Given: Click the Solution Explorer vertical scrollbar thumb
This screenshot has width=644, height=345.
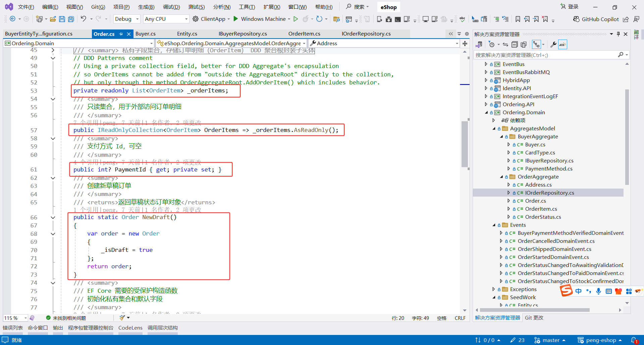Looking at the screenshot, I should 627,137.
